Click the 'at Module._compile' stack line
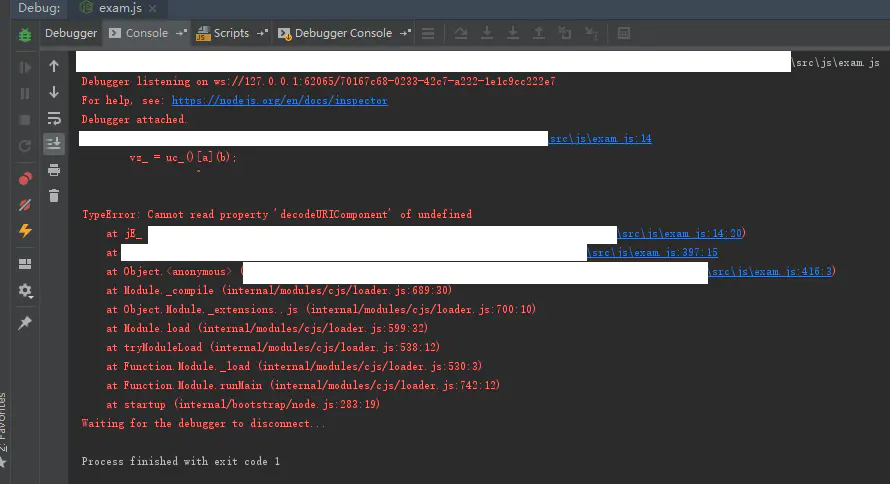Viewport: 890px width, 484px height. coord(279,291)
